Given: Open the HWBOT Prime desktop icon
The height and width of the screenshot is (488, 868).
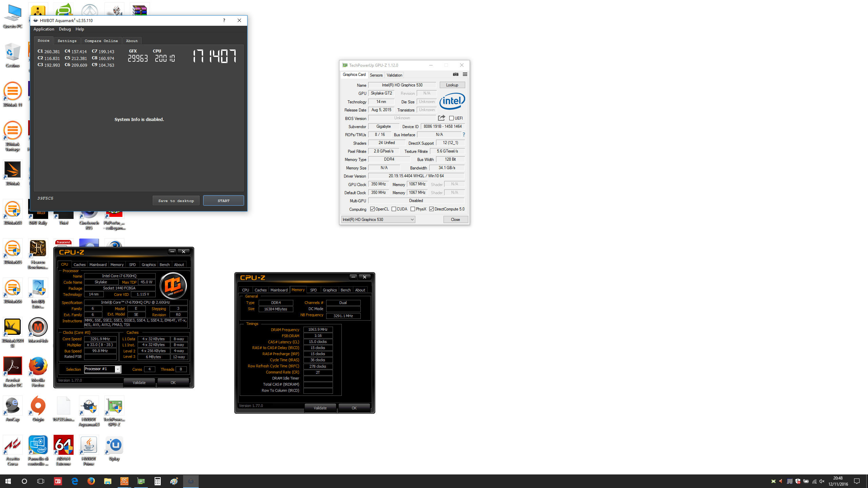Looking at the screenshot, I should (89, 450).
